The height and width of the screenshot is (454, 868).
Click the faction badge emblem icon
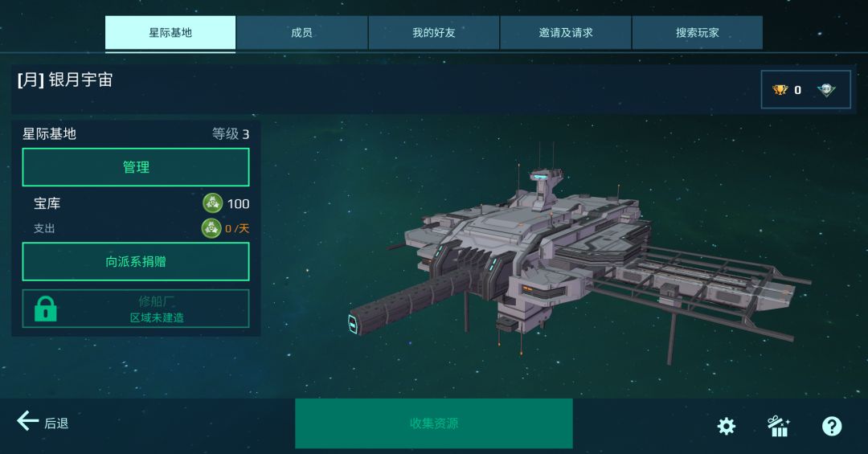826,90
